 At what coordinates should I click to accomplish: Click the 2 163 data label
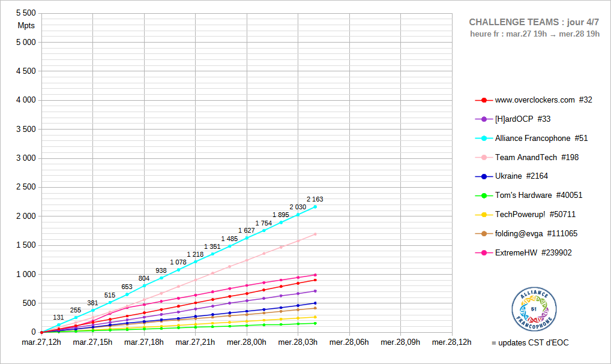click(315, 199)
